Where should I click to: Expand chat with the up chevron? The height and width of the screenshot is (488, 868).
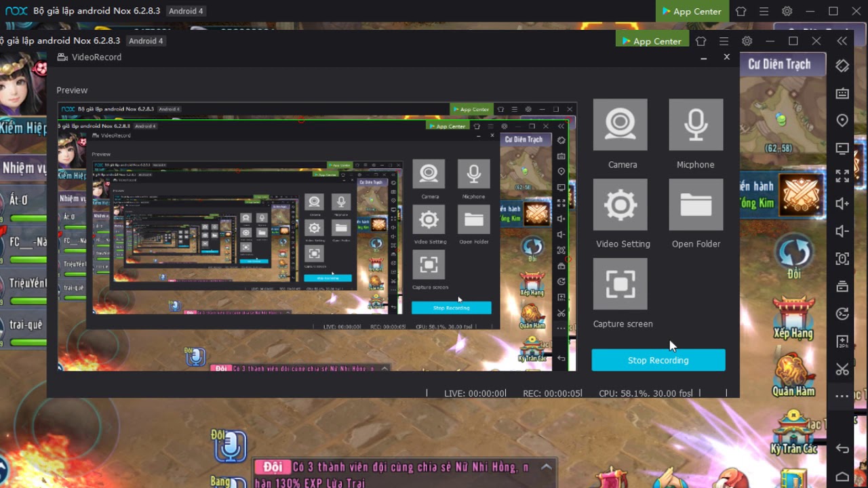(x=546, y=466)
